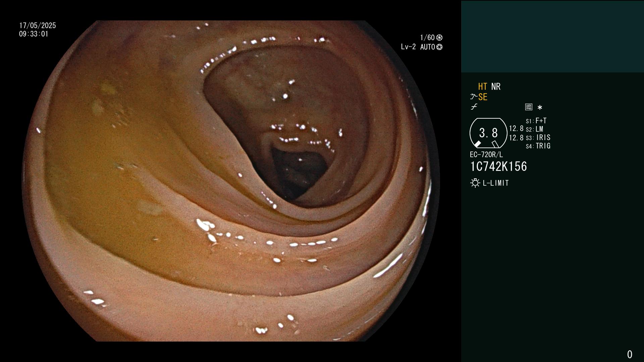The height and width of the screenshot is (362, 644).
Task: Click the date 17/05/2025
Action: [x=38, y=25]
